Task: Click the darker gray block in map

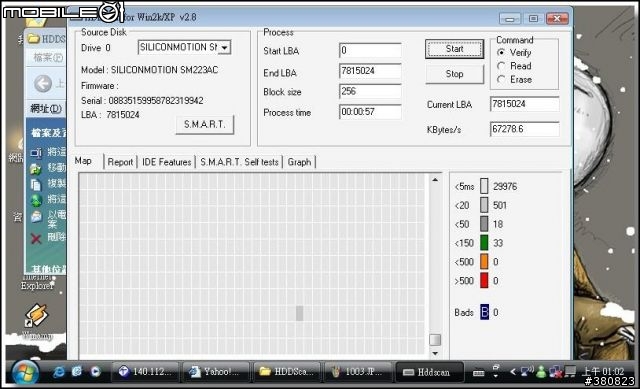Action: point(300,313)
